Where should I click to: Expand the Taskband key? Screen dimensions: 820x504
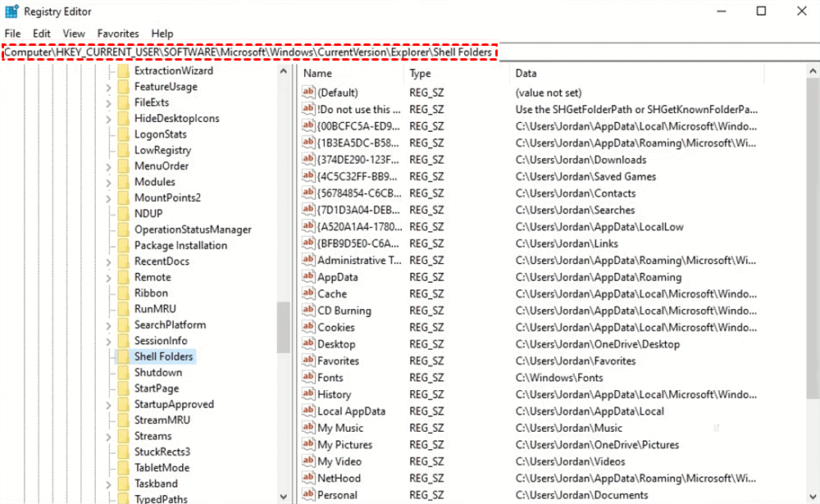[x=108, y=484]
